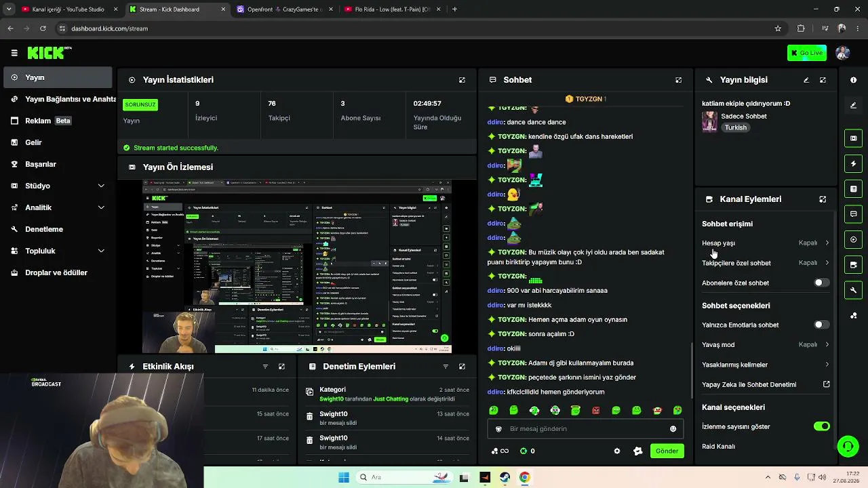This screenshot has height=488, width=868.
Task: Open chat settings gear below the message box
Action: (x=616, y=451)
